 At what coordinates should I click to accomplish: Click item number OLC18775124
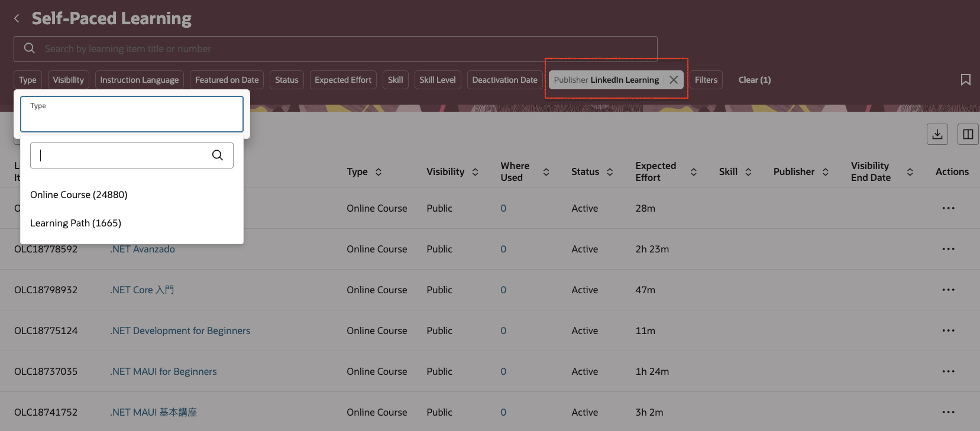(x=46, y=330)
